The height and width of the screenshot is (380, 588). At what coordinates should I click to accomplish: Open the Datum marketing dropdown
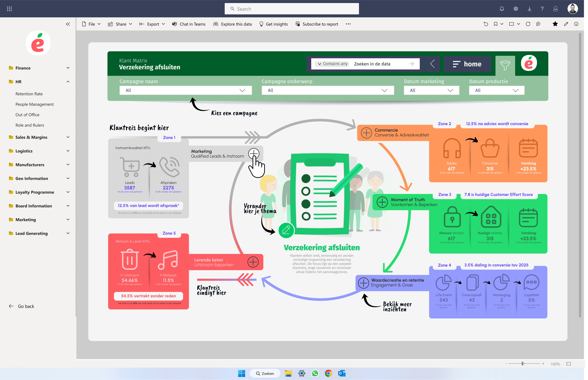tap(431, 90)
